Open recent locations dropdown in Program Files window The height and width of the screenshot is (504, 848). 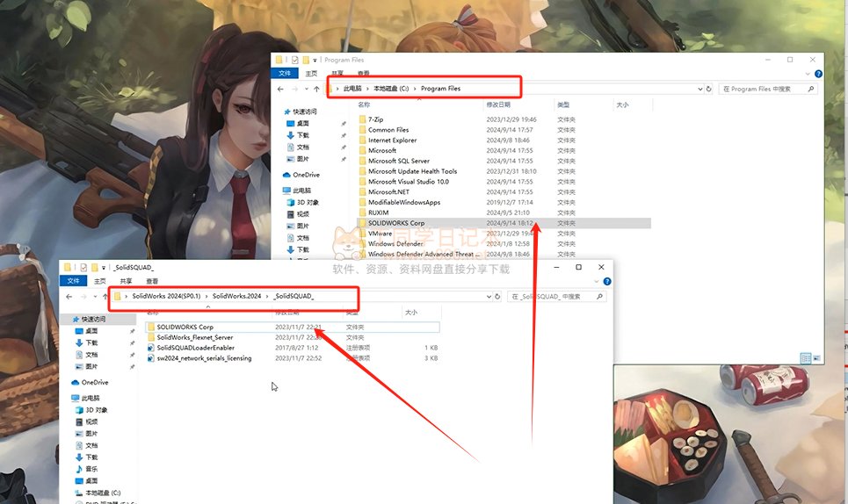tap(306, 89)
